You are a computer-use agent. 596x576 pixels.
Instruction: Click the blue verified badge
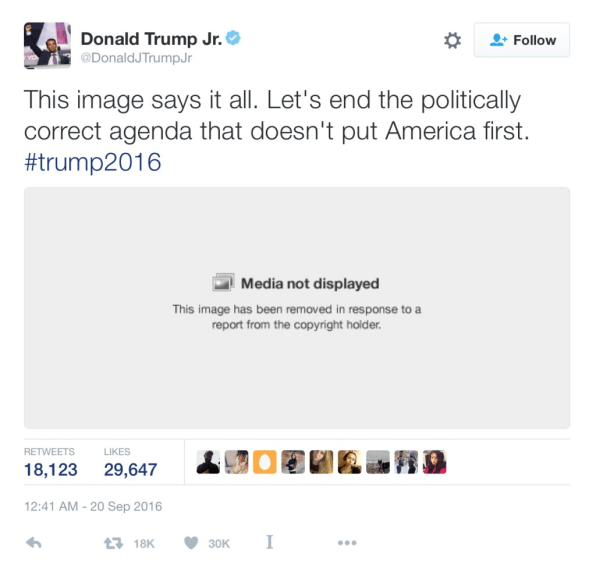coord(233,38)
